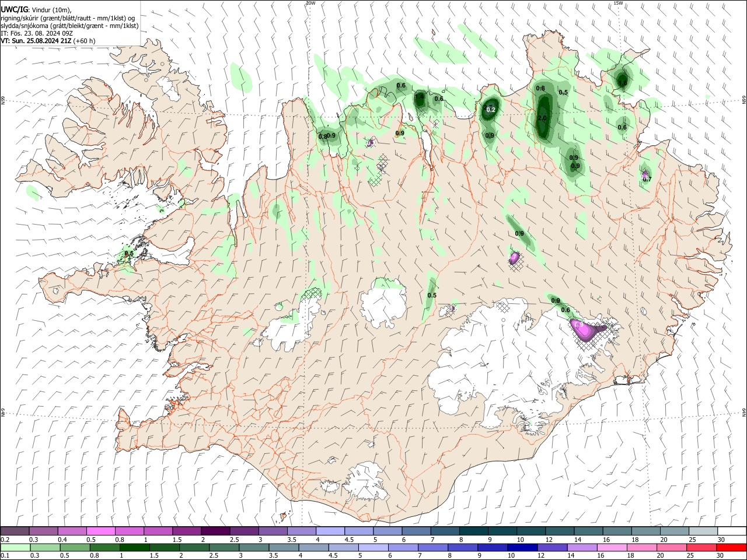Click the white '0.2' value in dark rain cell

(x=491, y=110)
